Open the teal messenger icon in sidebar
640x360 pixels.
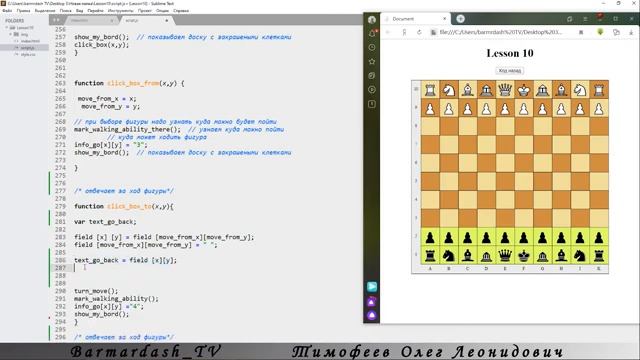pos(372,287)
